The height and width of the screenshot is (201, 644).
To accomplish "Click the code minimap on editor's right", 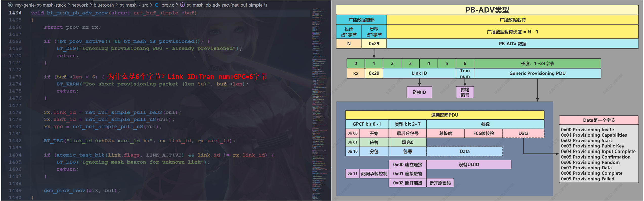I will point(319,101).
